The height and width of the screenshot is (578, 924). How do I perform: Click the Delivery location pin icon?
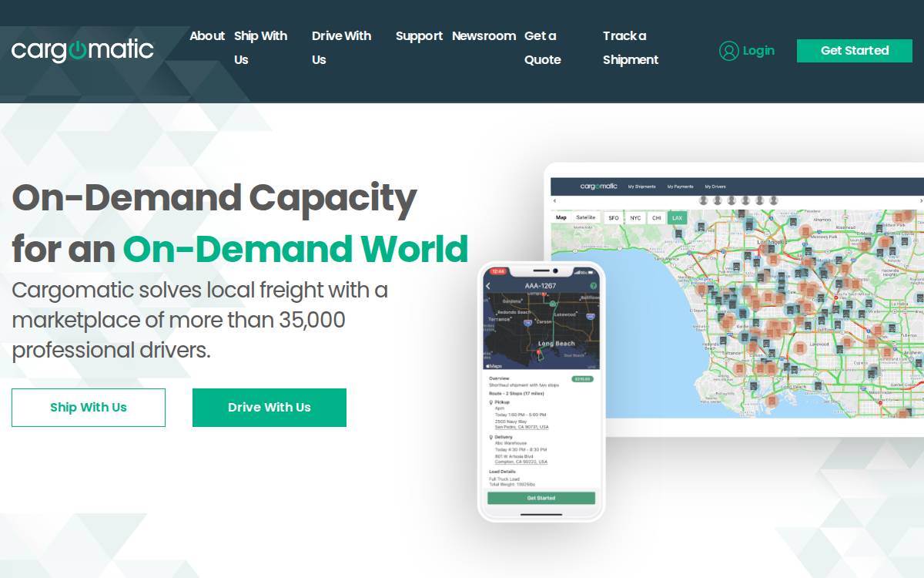click(491, 437)
